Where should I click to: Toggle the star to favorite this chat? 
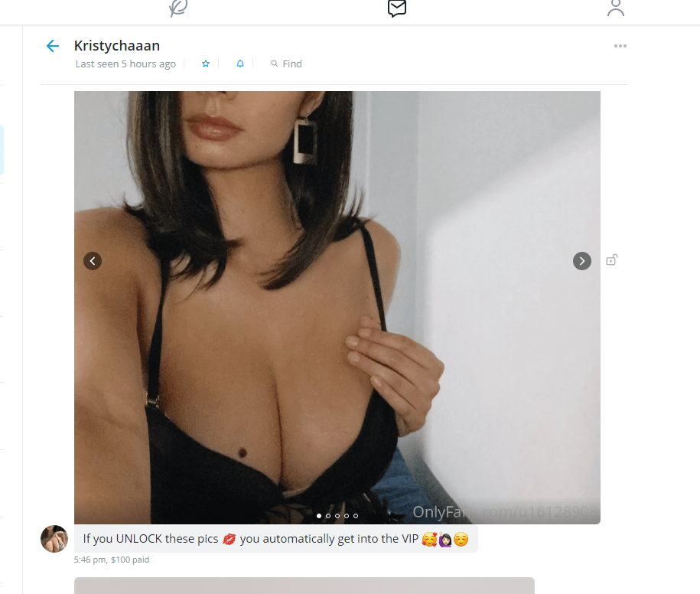point(205,64)
